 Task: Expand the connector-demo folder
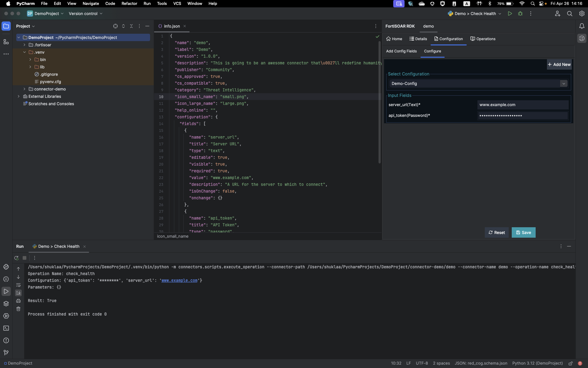[24, 89]
